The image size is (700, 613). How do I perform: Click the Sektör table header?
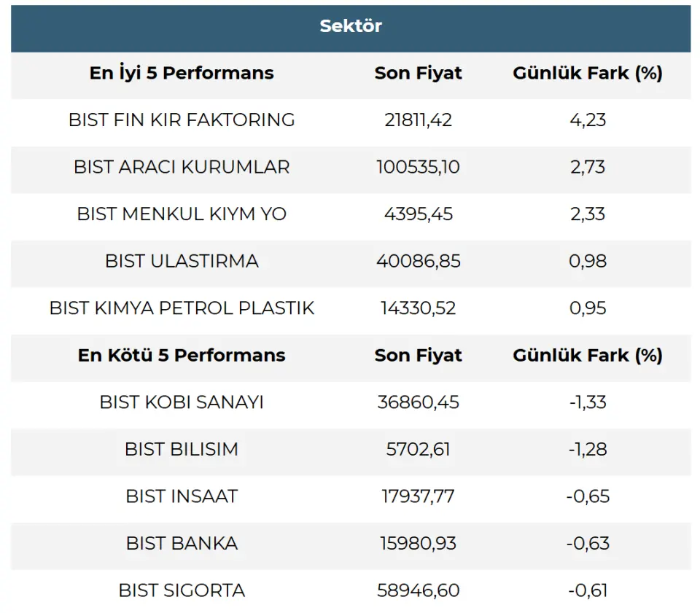[351, 26]
